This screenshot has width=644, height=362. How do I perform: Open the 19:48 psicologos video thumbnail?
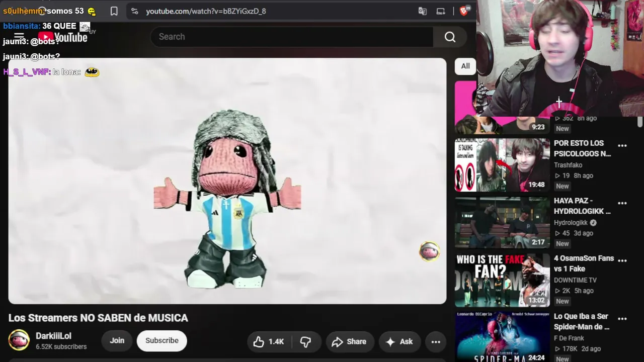[x=503, y=165]
